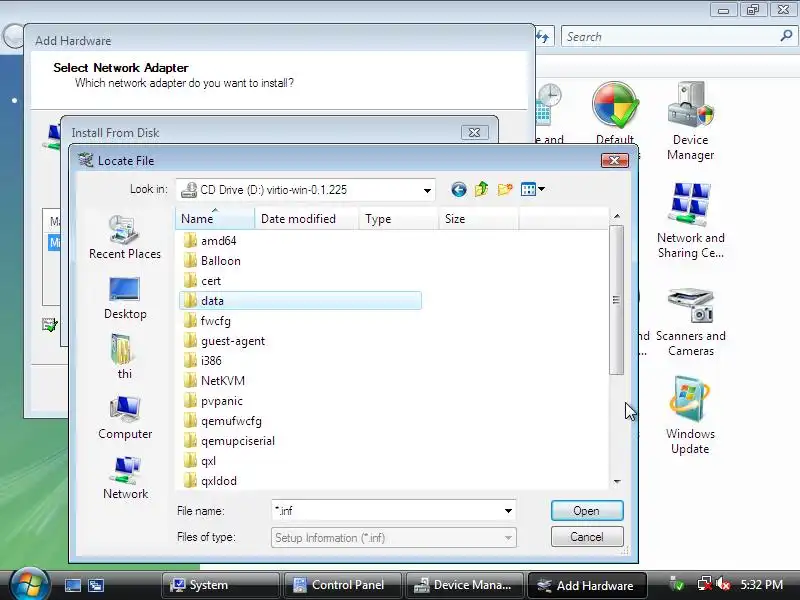Open Windows Update in Control Panel
800x600 pixels.
coord(690,415)
